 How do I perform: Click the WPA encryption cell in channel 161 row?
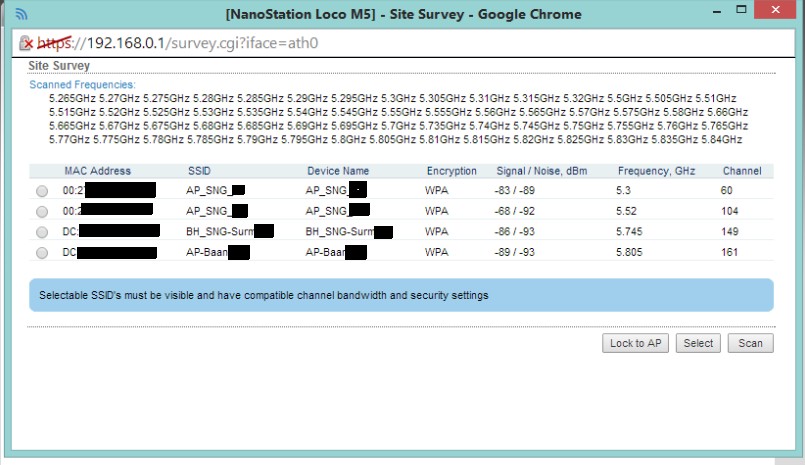tap(436, 252)
